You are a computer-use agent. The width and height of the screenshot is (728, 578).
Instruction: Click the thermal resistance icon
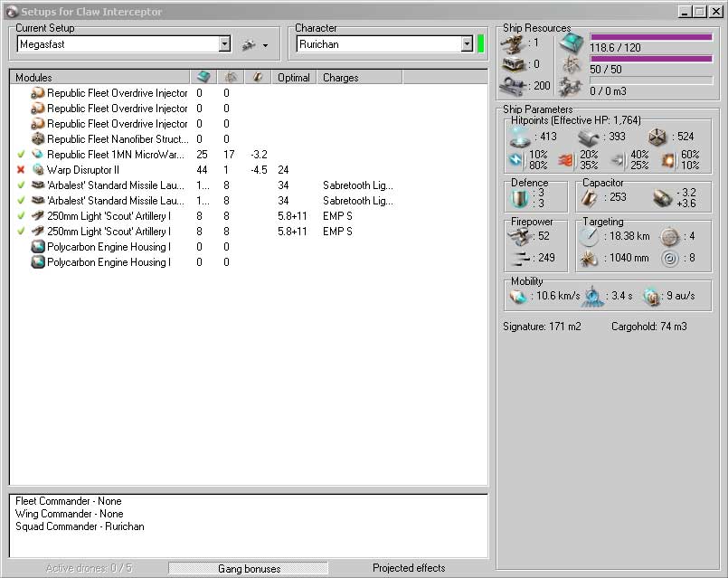565,160
